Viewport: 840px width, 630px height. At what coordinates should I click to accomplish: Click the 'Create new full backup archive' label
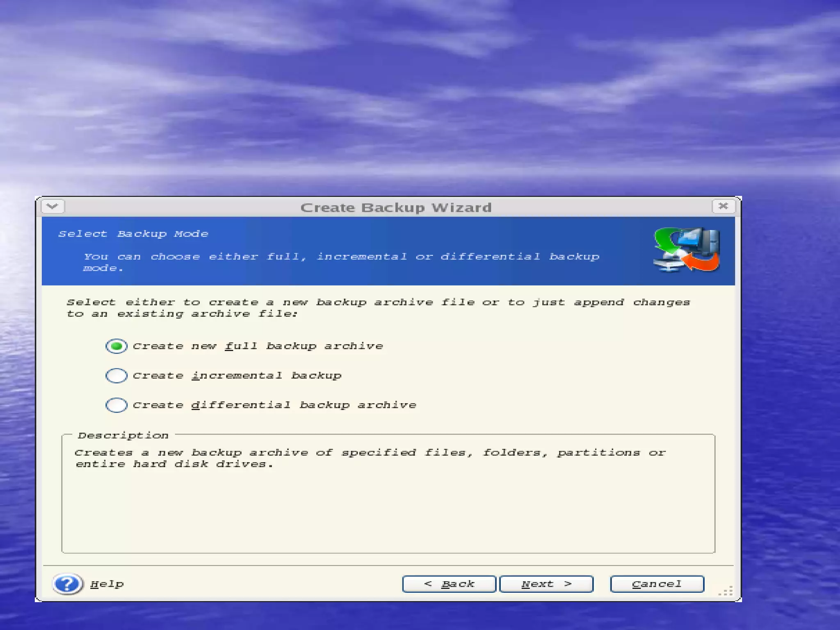point(258,346)
